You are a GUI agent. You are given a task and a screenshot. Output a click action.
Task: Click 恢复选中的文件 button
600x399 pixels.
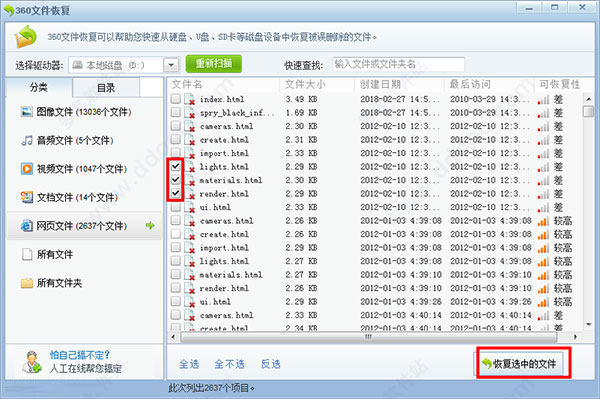pyautogui.click(x=523, y=363)
